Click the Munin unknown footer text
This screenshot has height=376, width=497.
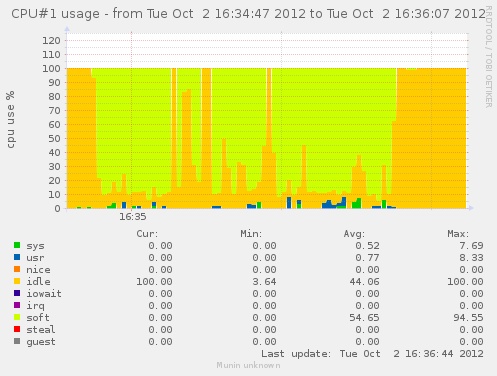248,365
